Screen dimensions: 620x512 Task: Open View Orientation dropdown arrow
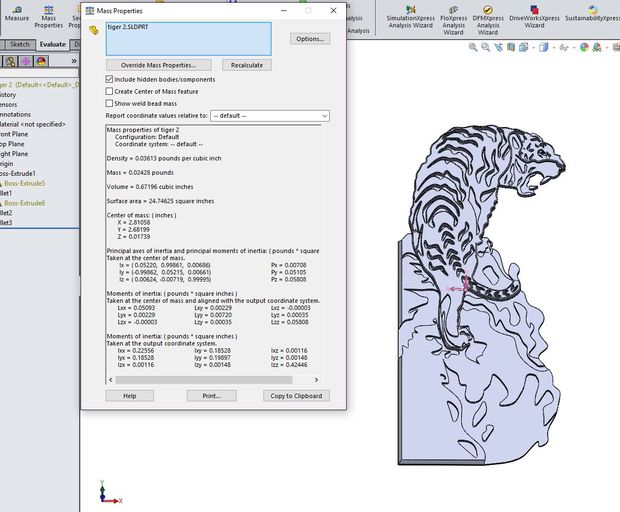tap(533, 48)
